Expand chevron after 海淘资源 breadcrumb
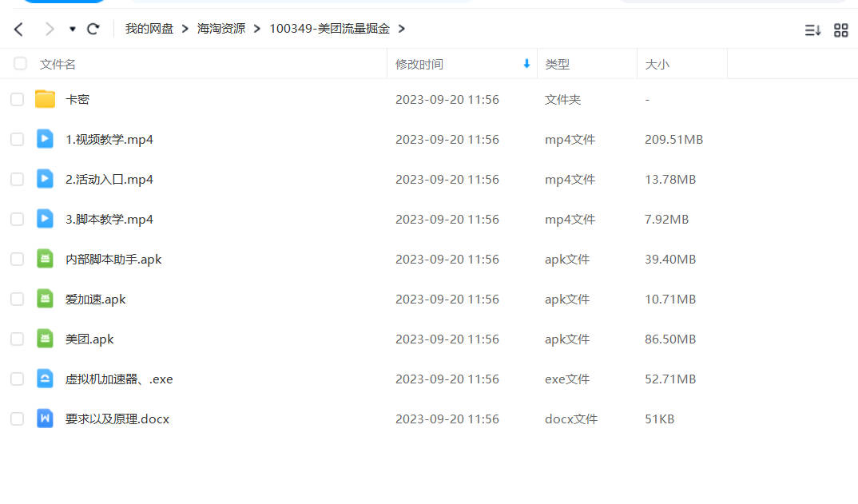Image resolution: width=858 pixels, height=504 pixels. tap(256, 29)
